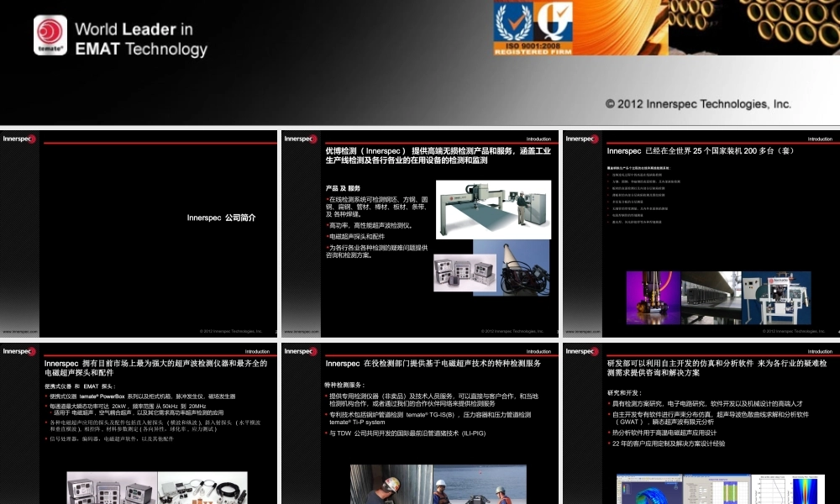
Task: Click the red temate logo icon
Action: pos(50,34)
